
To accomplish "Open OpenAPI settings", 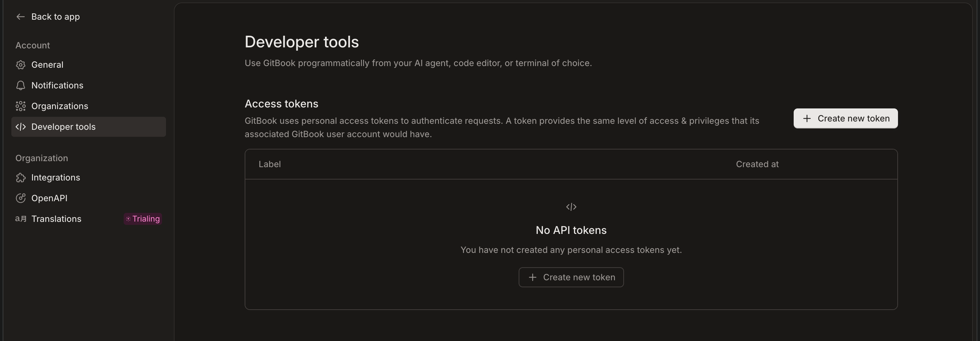I will [89, 198].
